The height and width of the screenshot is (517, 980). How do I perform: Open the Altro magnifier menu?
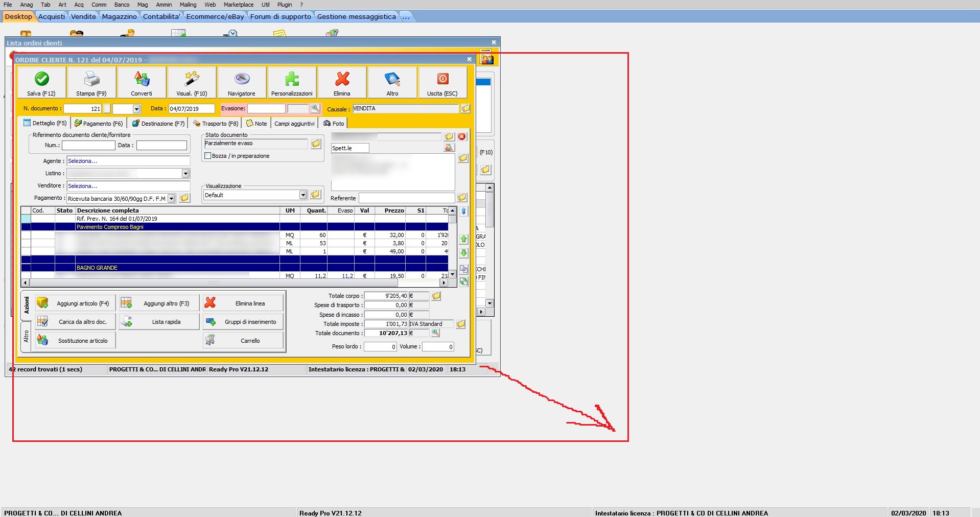[392, 82]
